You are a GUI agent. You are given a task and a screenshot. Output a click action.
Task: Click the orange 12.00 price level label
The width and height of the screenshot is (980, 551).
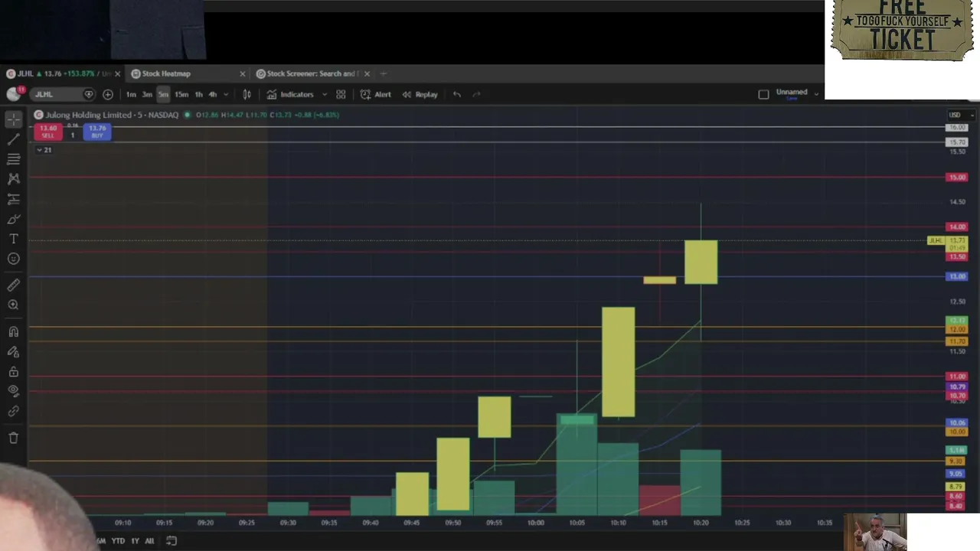pyautogui.click(x=957, y=329)
